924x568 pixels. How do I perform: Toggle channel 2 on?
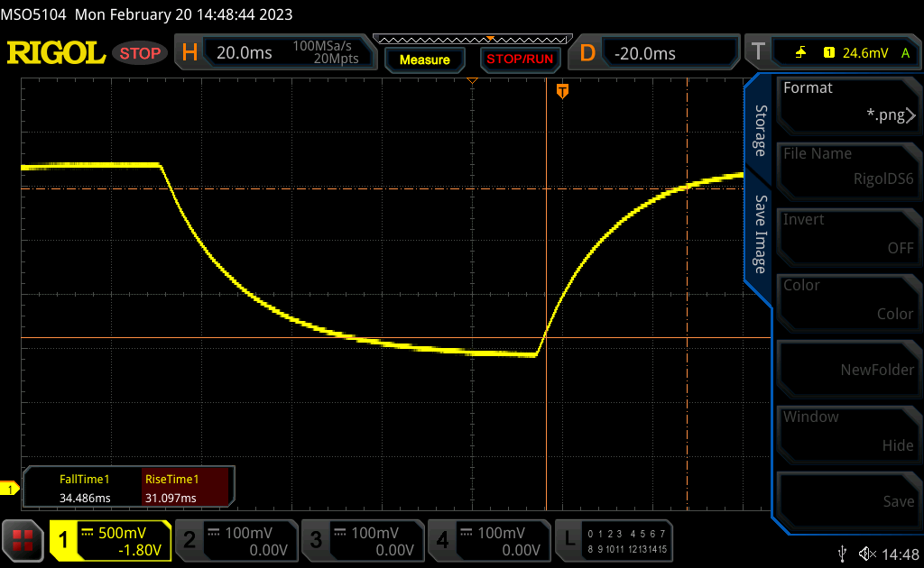[x=235, y=539]
